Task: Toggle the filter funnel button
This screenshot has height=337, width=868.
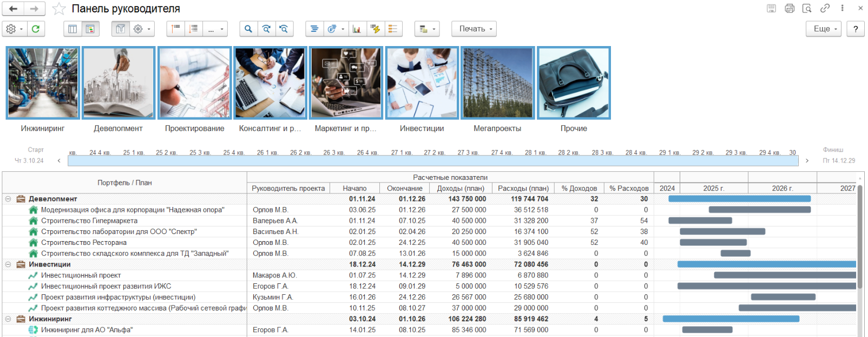Action: click(x=121, y=29)
